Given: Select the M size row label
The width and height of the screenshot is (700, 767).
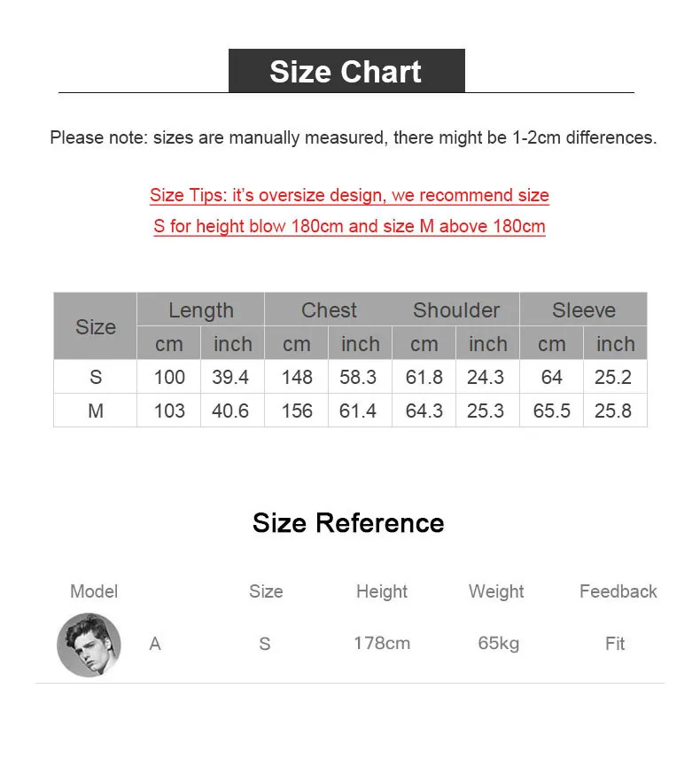Looking at the screenshot, I should pyautogui.click(x=96, y=411).
